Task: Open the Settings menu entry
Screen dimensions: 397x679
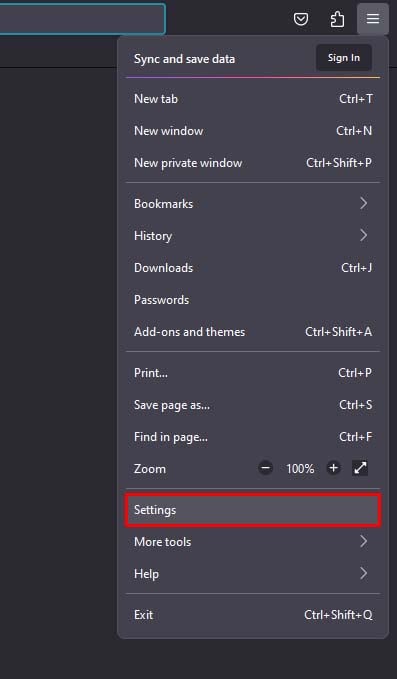Action: click(x=253, y=510)
